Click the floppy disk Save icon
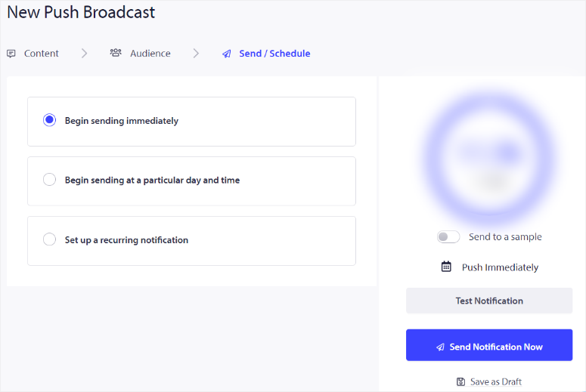Image resolution: width=586 pixels, height=392 pixels. tap(461, 381)
